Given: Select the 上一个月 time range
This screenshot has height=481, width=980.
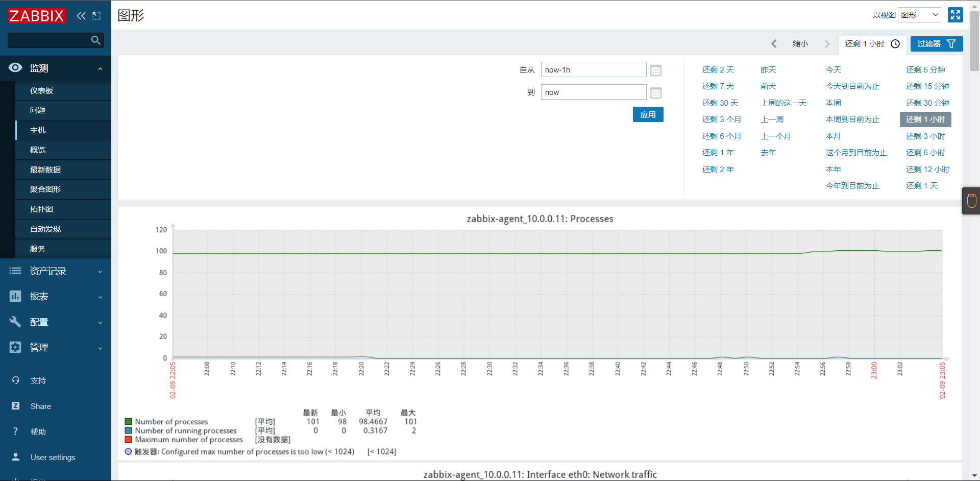Looking at the screenshot, I should [776, 136].
